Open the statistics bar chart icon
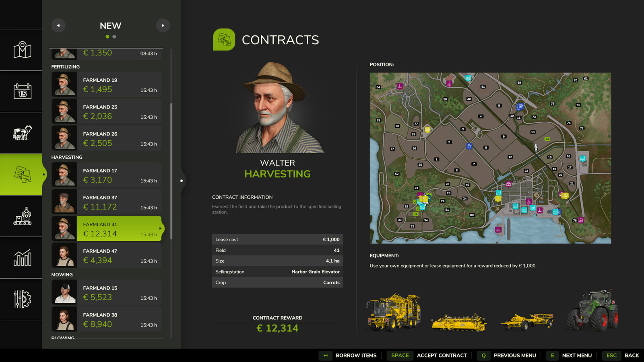Viewport: 644px width, 362px height. pyautogui.click(x=22, y=258)
